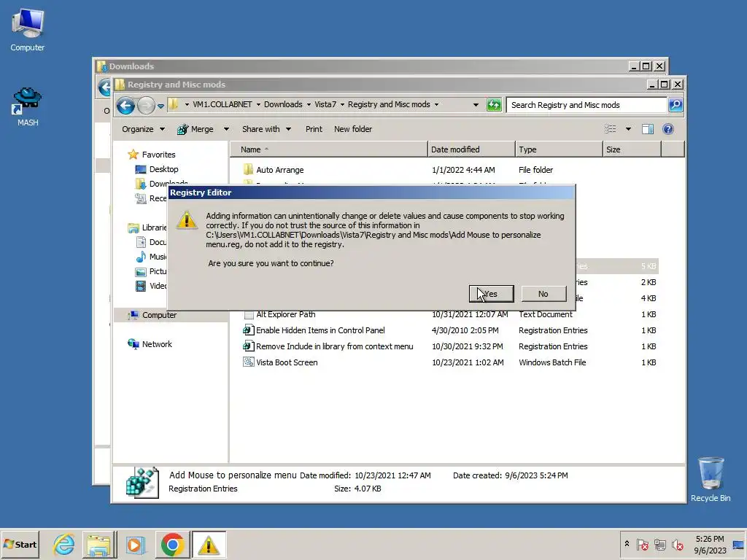Expand dropdown arrow after Registry and Misc mods path

pos(436,105)
